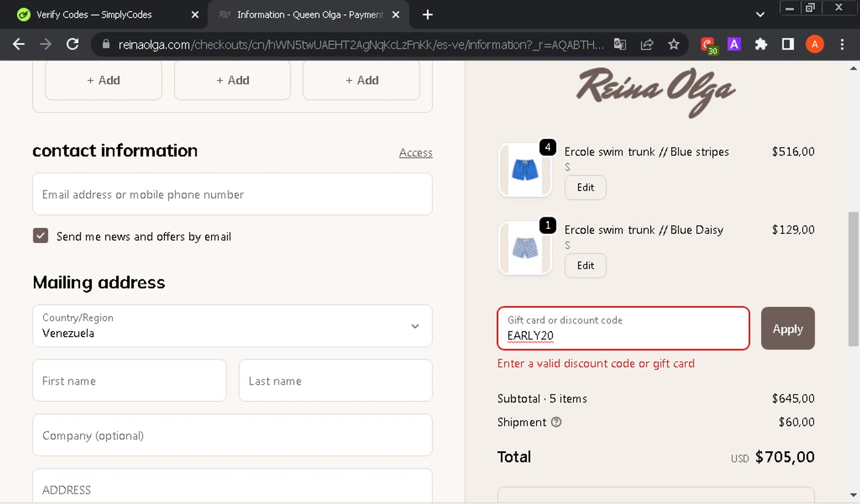Click the Shipment help question icon
This screenshot has height=504, width=860.
coord(556,422)
